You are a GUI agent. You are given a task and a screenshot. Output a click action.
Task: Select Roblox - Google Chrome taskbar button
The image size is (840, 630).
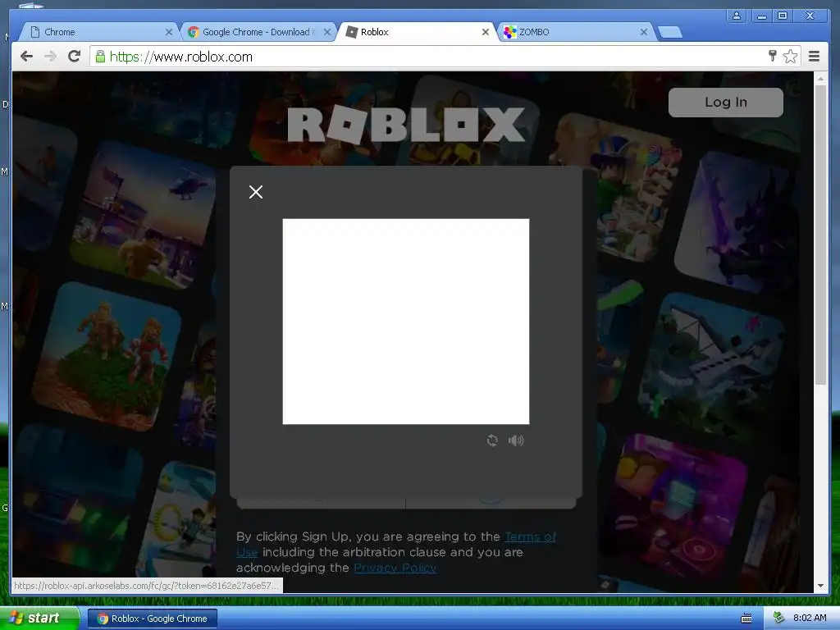click(152, 619)
